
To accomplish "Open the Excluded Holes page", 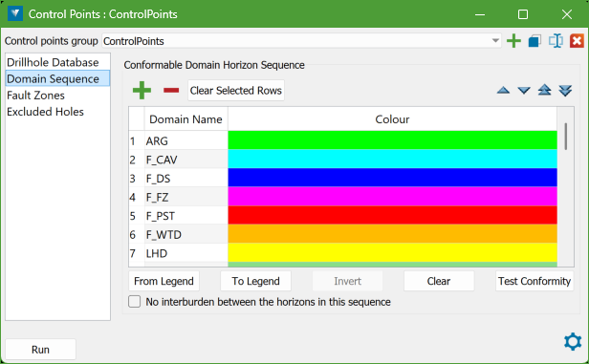I will pos(57,112).
